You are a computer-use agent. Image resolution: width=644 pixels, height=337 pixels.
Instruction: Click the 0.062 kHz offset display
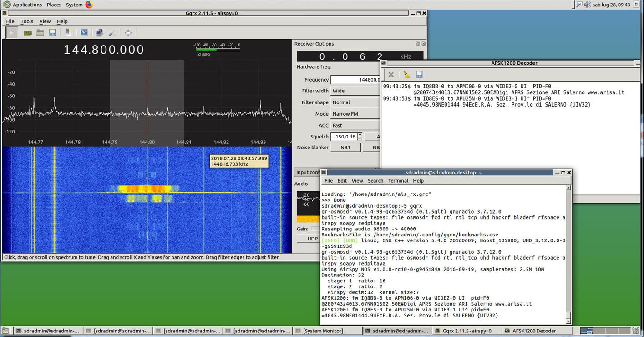coord(360,56)
